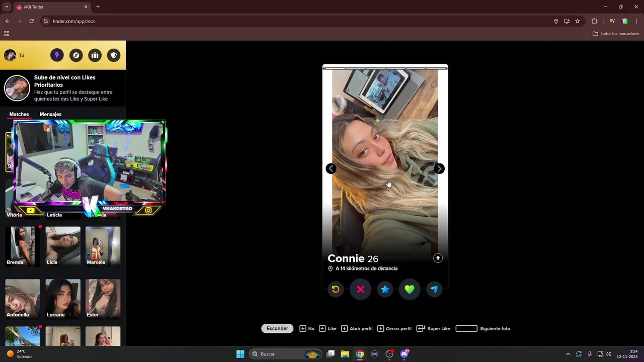Click the No keyboard shortcut hint
The height and width of the screenshot is (362, 644).
tap(307, 328)
